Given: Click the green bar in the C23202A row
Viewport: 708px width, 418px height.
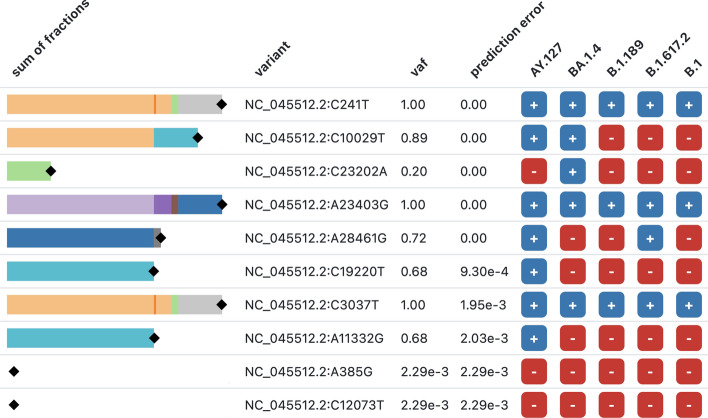Looking at the screenshot, I should coord(28,171).
